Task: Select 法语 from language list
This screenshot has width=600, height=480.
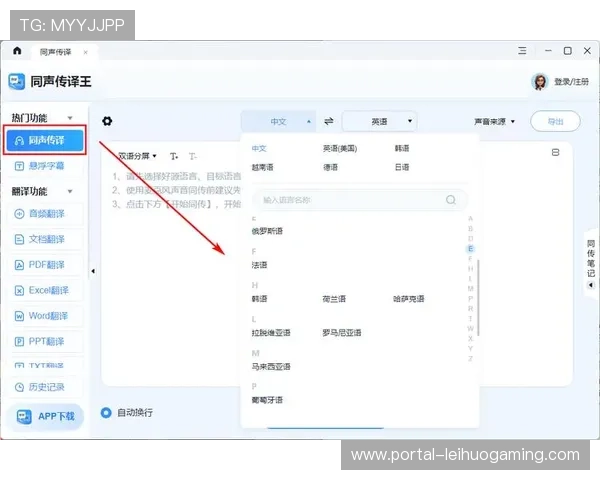Action: pos(259,265)
